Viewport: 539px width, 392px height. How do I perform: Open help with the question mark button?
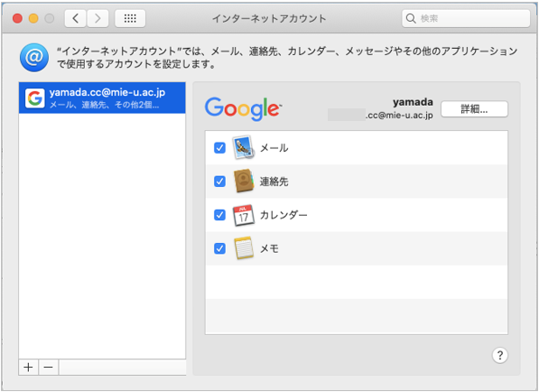pyautogui.click(x=500, y=355)
